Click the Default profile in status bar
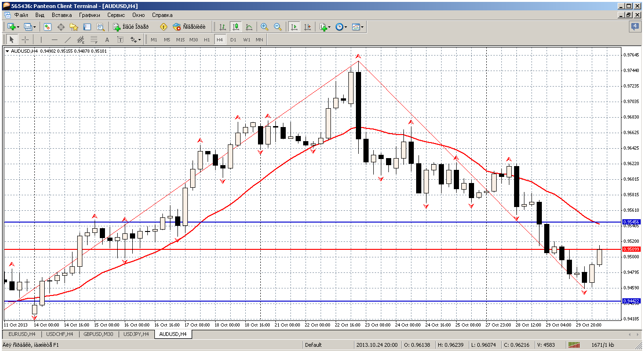 click(x=313, y=345)
